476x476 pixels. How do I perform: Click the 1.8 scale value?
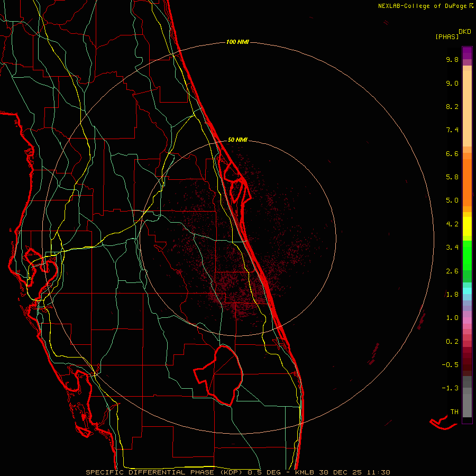coord(452,295)
